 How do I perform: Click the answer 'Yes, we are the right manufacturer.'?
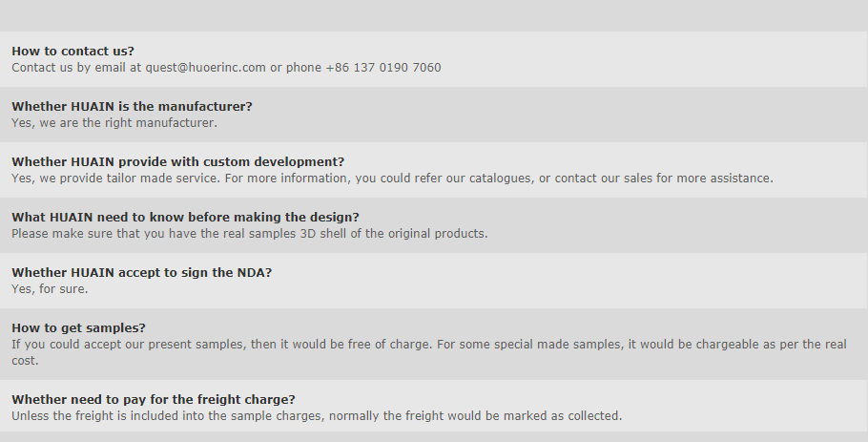(114, 123)
